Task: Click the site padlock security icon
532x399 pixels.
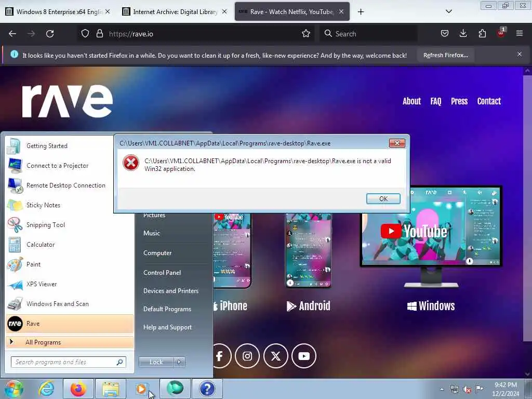Action: [99, 34]
